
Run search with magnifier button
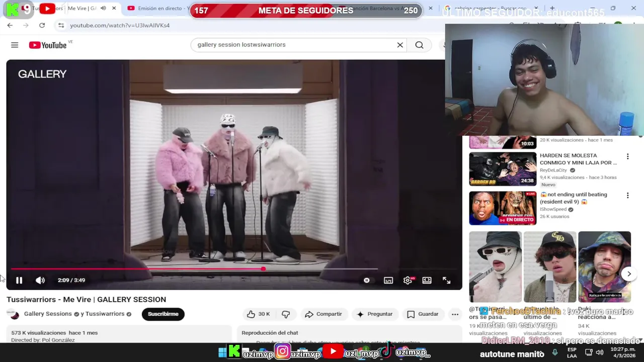(x=419, y=45)
